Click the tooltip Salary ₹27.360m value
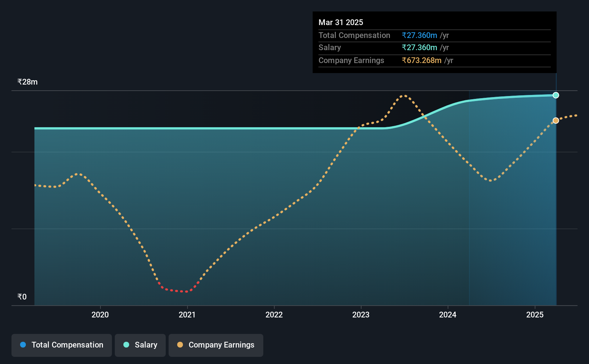 click(x=420, y=48)
